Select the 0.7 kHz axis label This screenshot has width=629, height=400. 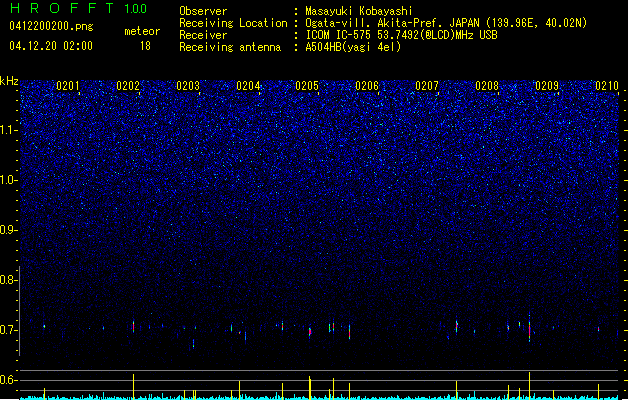click(9, 330)
